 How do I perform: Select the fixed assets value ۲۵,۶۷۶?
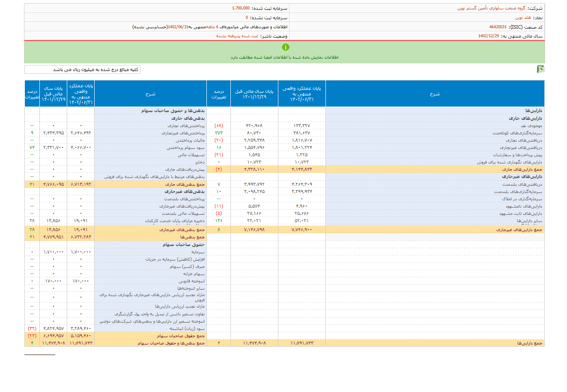click(302, 214)
